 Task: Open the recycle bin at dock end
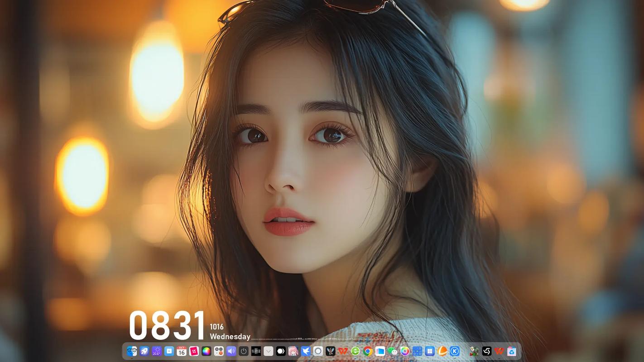click(x=512, y=351)
